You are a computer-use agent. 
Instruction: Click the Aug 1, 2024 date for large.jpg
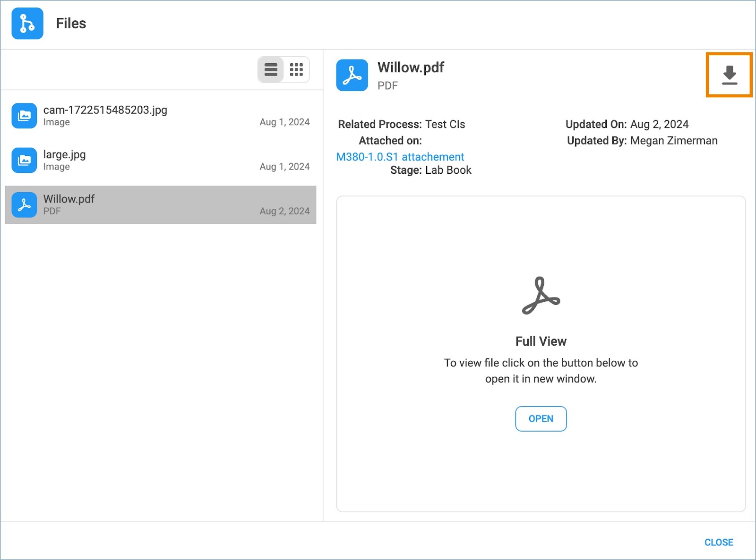(284, 167)
